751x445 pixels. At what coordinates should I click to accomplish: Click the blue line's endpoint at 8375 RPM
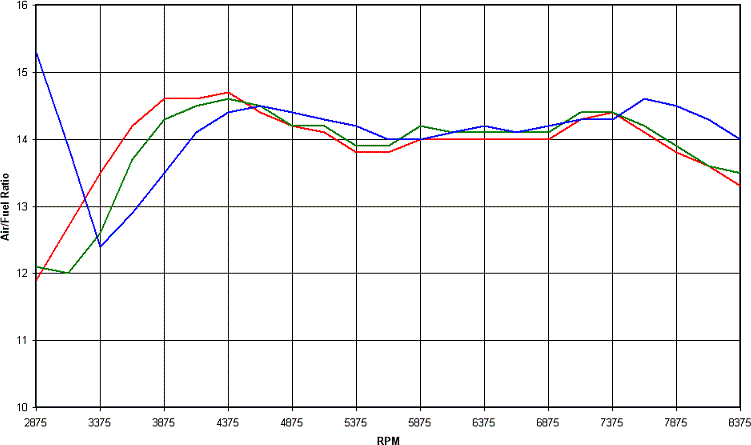click(740, 139)
